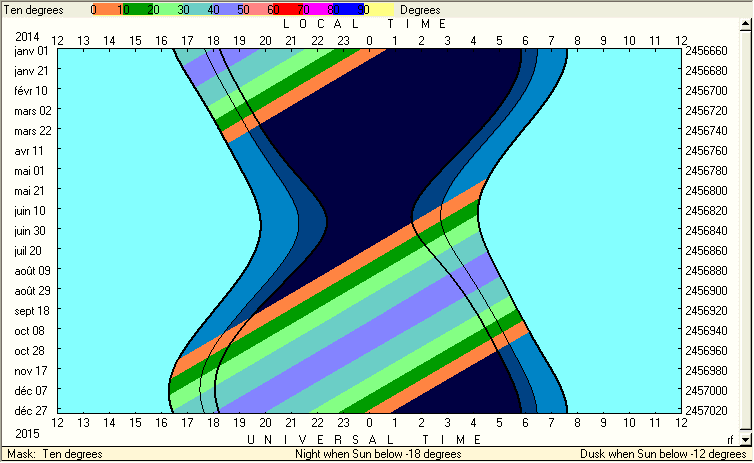Select the 'mai 21' date label
The width and height of the screenshot is (754, 463).
(29, 191)
